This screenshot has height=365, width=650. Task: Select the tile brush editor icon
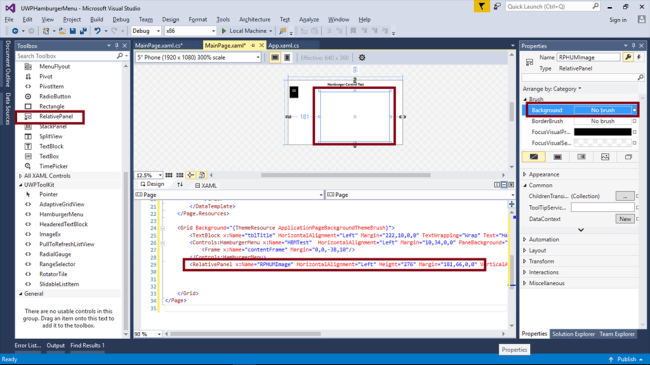coord(605,157)
